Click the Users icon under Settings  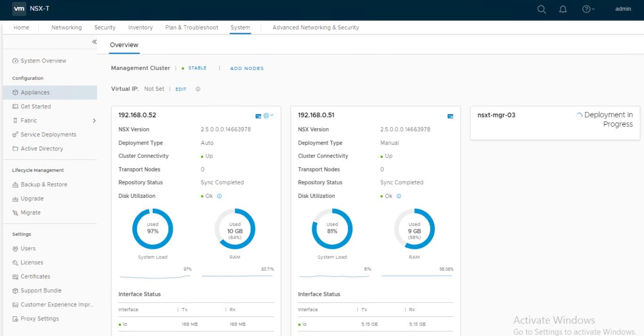[16, 249]
